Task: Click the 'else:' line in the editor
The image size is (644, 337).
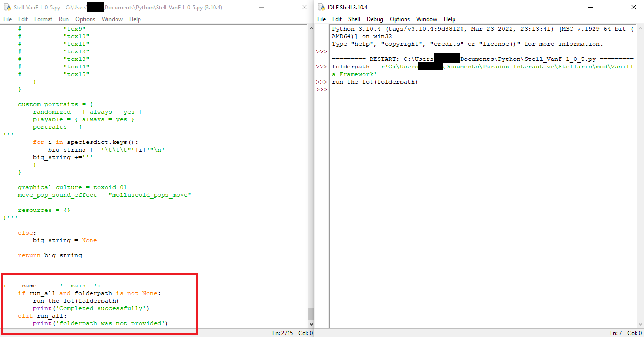Action: pos(27,233)
